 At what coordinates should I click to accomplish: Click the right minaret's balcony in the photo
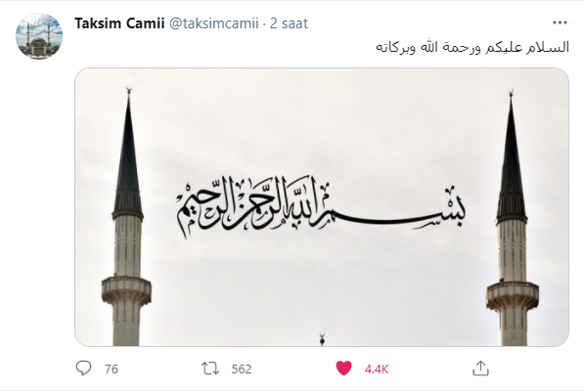513,296
